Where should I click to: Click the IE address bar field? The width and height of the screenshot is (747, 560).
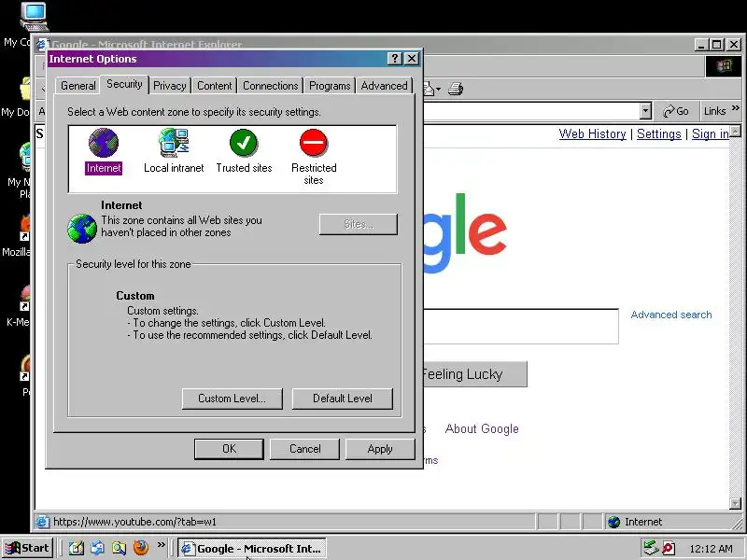531,111
